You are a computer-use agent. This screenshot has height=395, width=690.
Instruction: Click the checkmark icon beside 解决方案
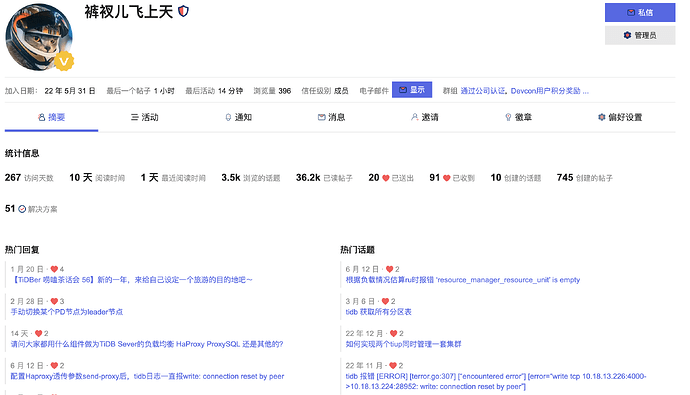tap(22, 209)
